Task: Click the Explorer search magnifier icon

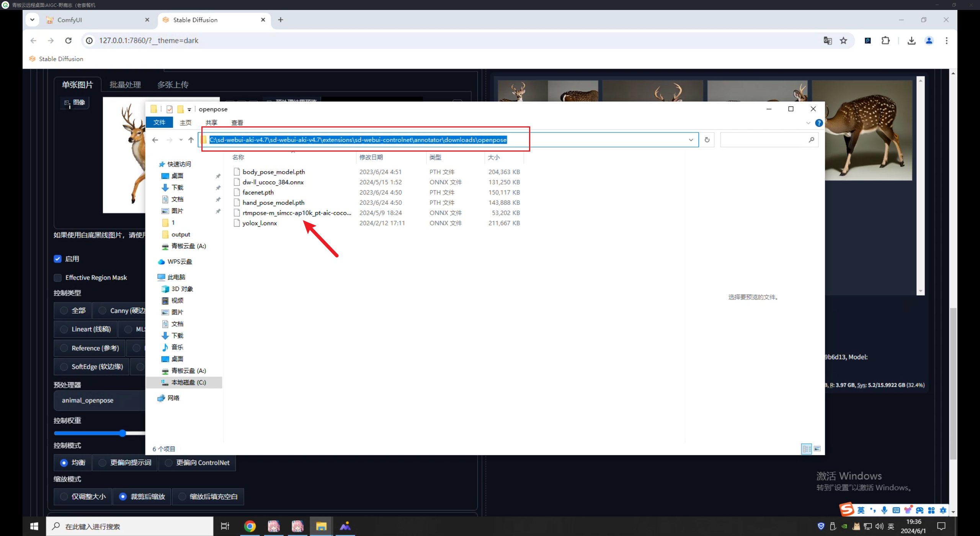Action: coord(811,140)
